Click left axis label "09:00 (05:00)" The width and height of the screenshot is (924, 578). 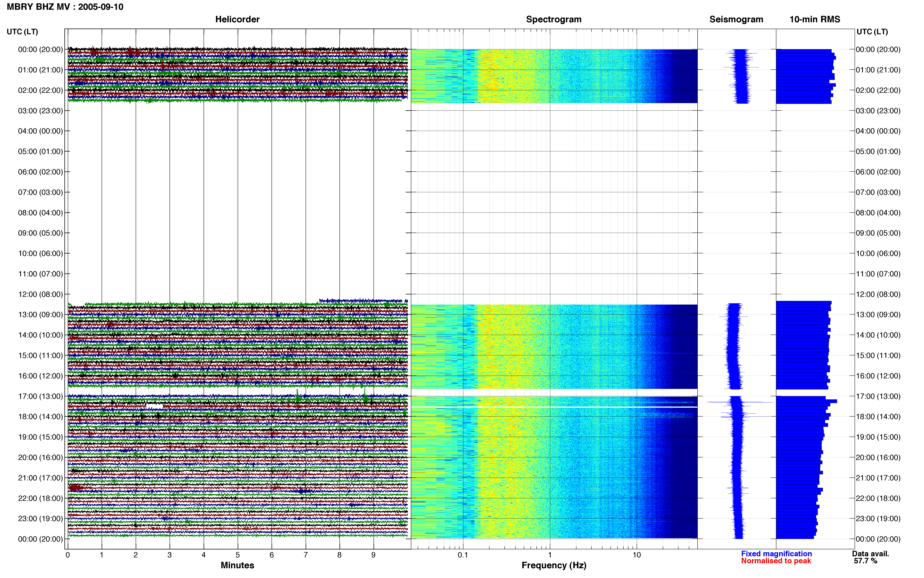click(x=41, y=233)
